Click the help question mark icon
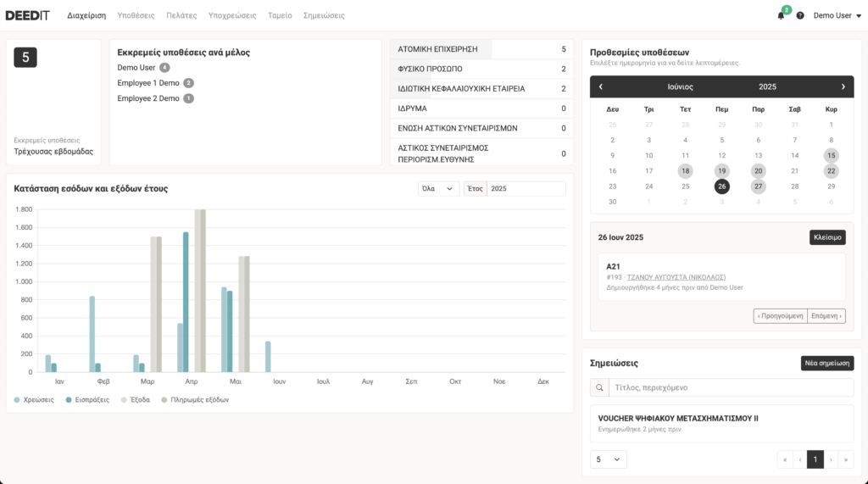The height and width of the screenshot is (484, 868). click(800, 15)
